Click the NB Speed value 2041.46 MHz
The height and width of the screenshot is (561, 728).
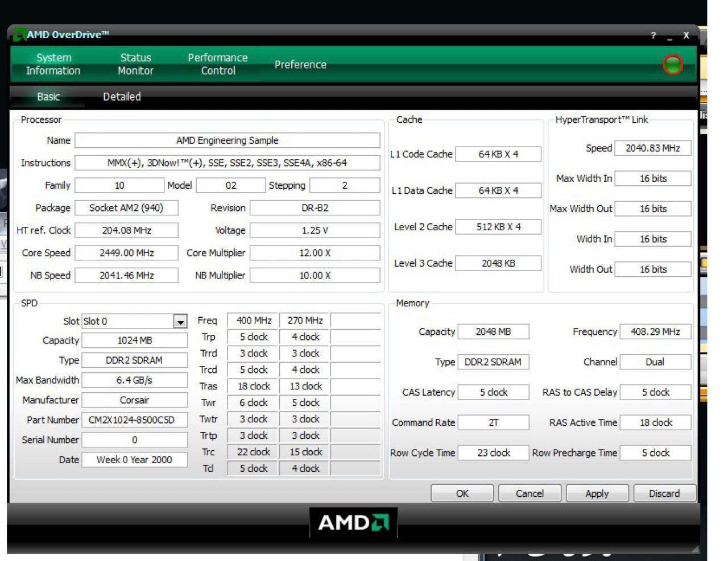pyautogui.click(x=126, y=275)
